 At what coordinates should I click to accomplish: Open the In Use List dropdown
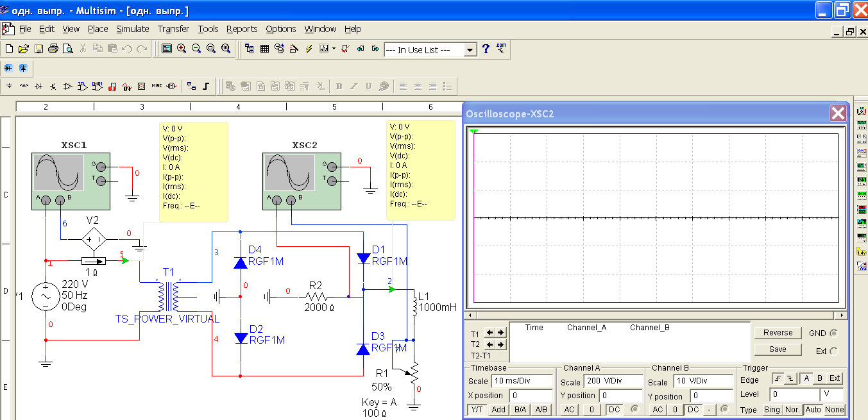(x=470, y=50)
